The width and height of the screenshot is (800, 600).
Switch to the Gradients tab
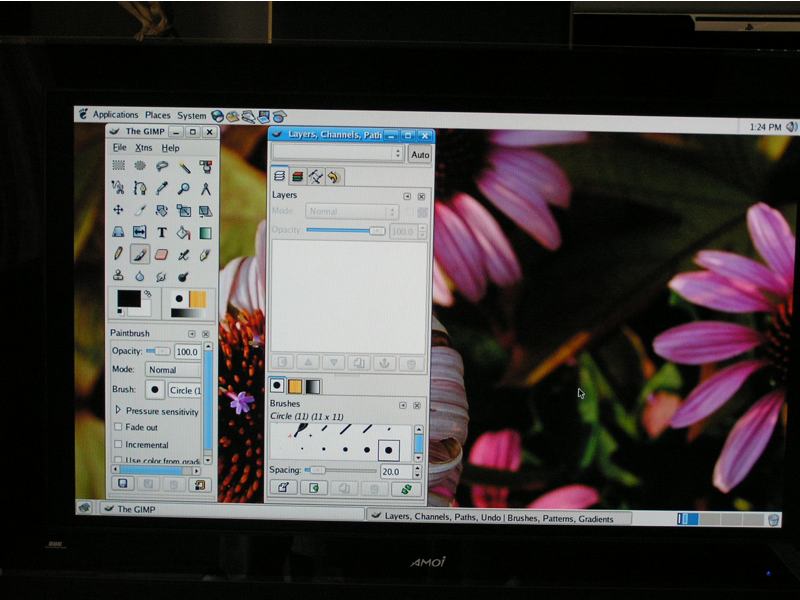[x=313, y=387]
